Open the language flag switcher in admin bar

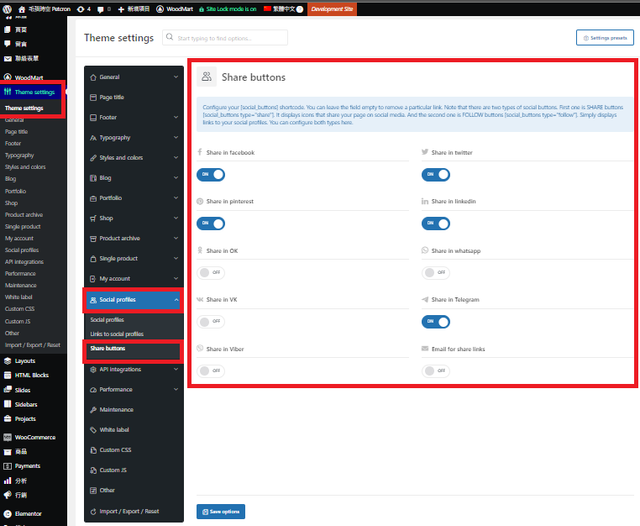click(267, 9)
